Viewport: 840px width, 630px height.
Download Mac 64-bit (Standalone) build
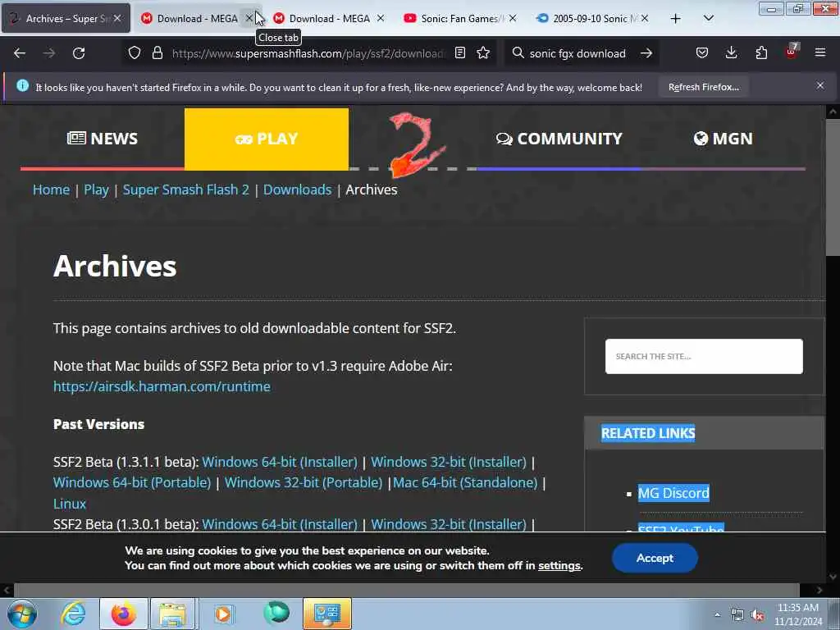pos(465,482)
